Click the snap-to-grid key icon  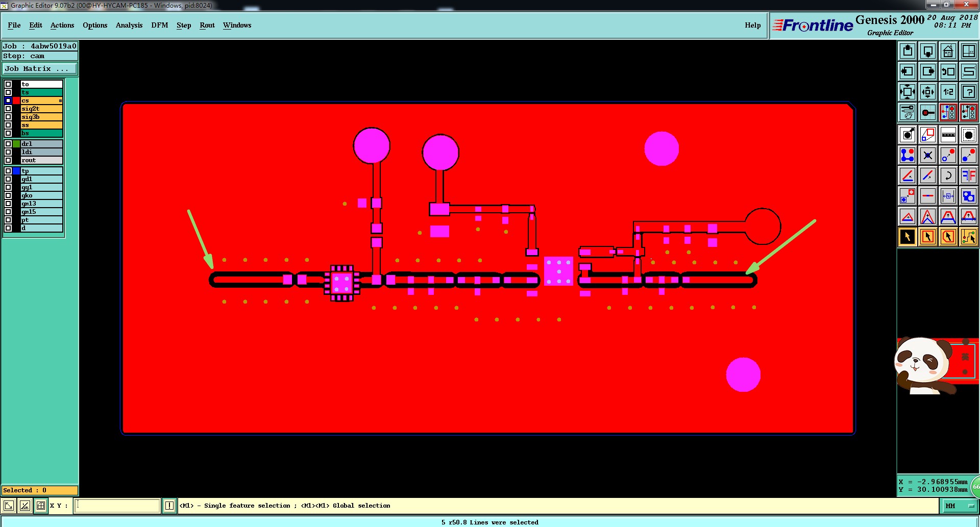tap(928, 112)
